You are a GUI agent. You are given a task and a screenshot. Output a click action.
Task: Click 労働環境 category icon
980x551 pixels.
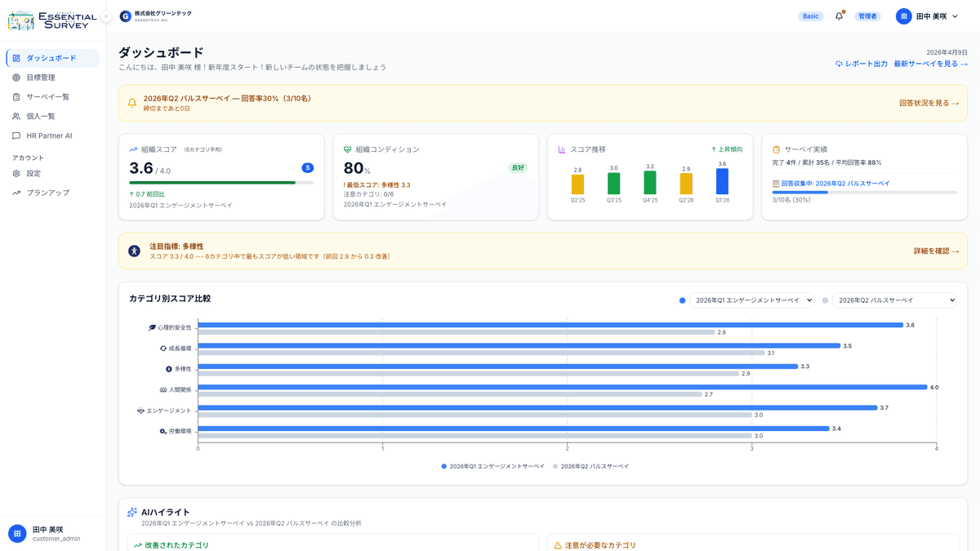[x=163, y=431]
